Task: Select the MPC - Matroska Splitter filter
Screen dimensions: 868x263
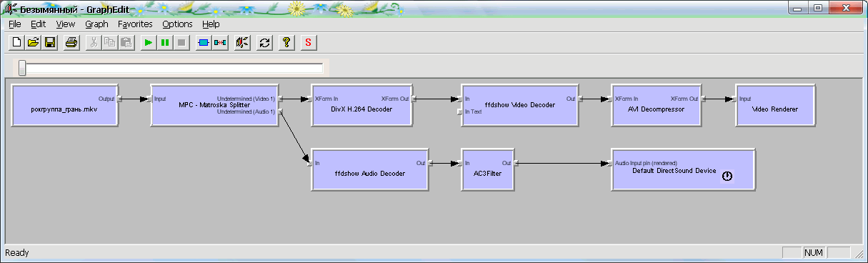Action: click(214, 105)
